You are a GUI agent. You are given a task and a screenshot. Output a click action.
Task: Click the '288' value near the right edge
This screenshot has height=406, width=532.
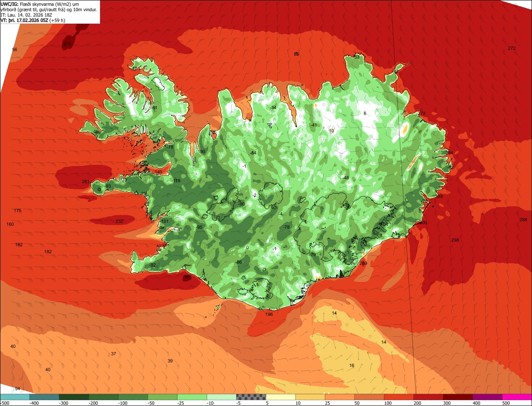click(523, 220)
